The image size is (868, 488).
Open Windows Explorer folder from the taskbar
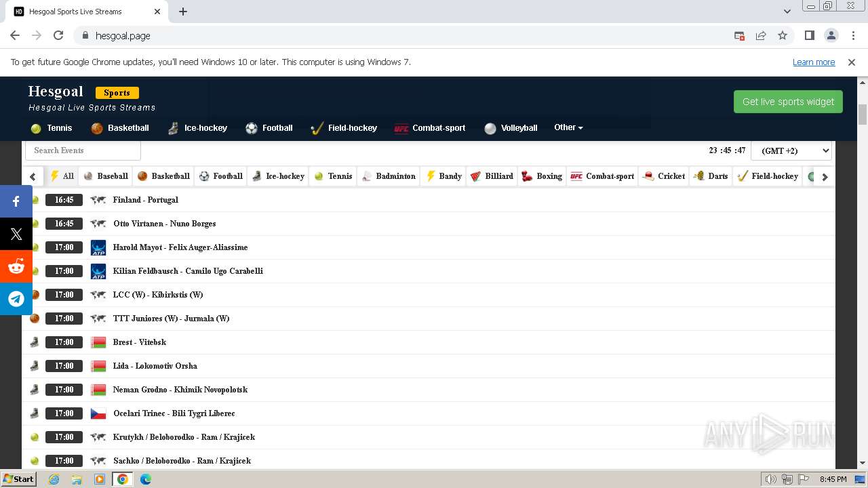pyautogui.click(x=77, y=479)
